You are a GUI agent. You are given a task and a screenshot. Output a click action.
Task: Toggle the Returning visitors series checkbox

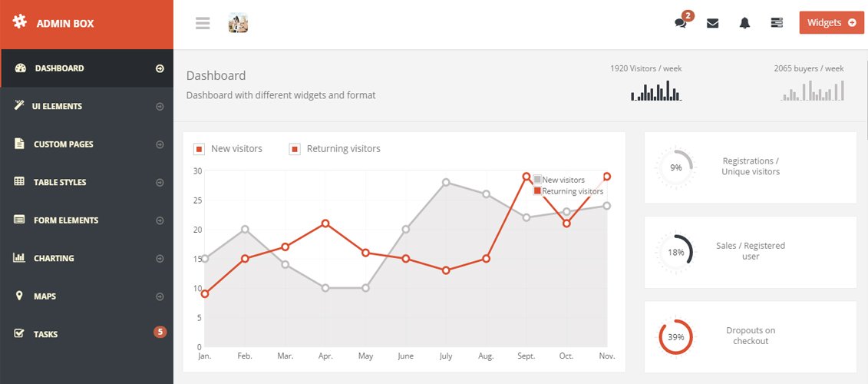click(x=295, y=149)
